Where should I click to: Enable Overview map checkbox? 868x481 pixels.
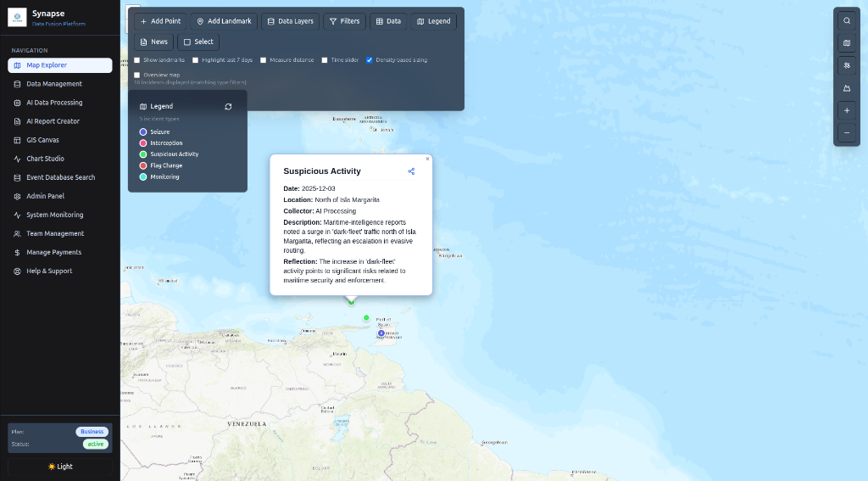pyautogui.click(x=137, y=76)
